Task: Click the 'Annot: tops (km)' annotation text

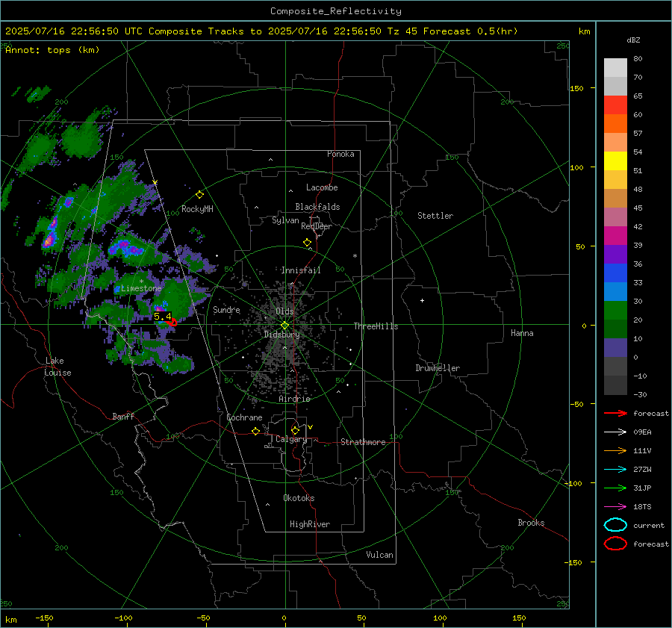Action: (x=52, y=50)
